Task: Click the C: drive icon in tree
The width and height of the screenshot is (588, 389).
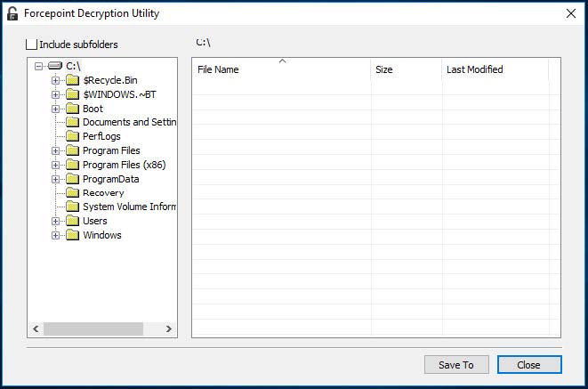Action: pos(55,66)
